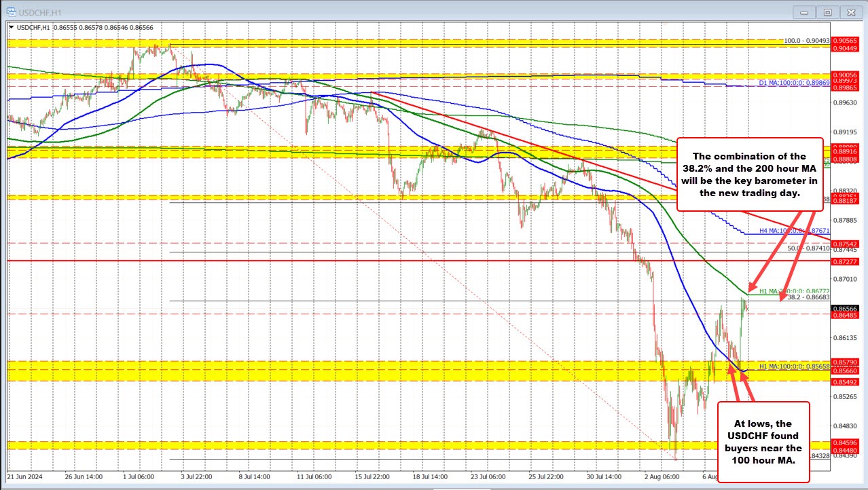Click the 0.87277 red price tag
This screenshot has height=490, width=868.
click(x=846, y=261)
